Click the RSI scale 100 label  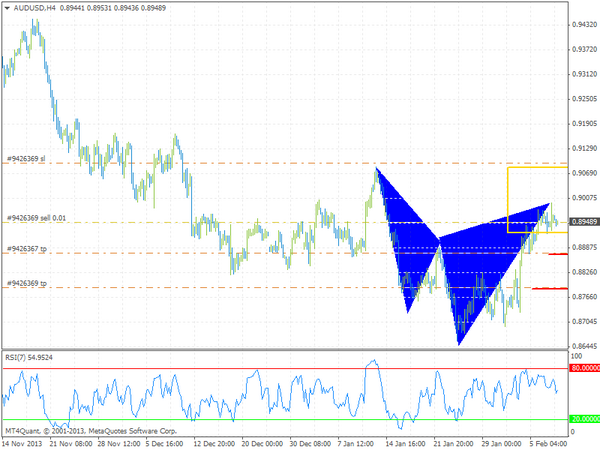pyautogui.click(x=576, y=356)
